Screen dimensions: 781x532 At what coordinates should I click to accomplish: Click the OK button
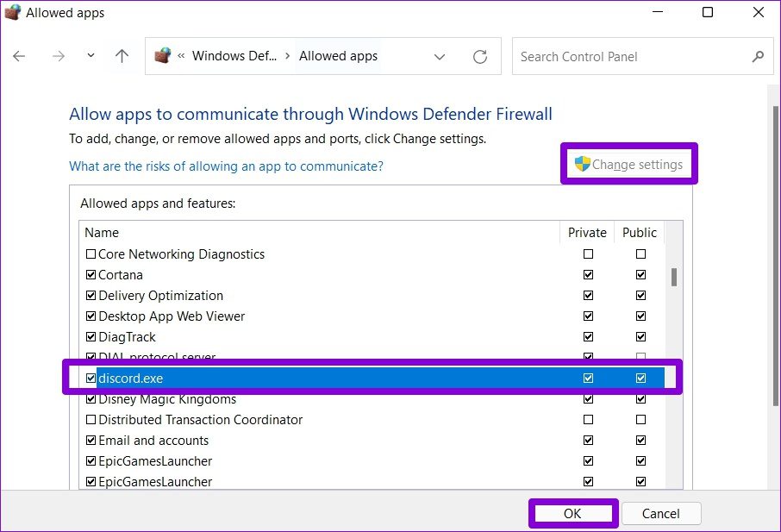tap(572, 513)
